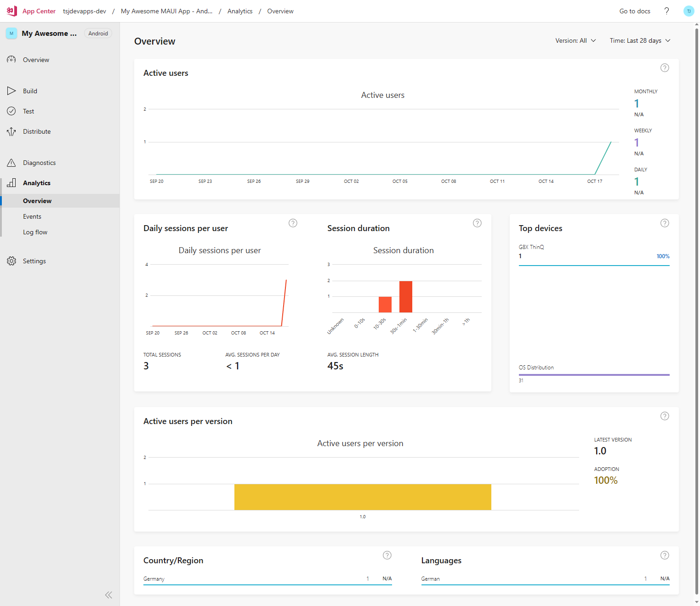Open the Events analytics page
Viewport: 700px width, 606px height.
[x=32, y=217]
